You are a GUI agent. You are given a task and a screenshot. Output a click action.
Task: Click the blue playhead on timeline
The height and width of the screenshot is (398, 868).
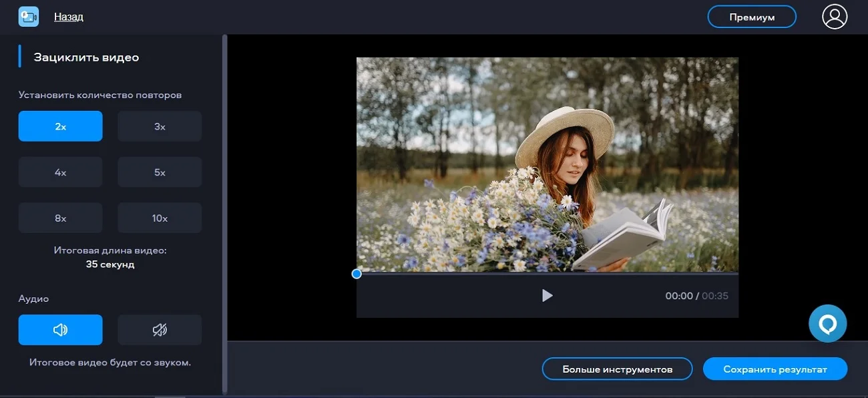(357, 274)
